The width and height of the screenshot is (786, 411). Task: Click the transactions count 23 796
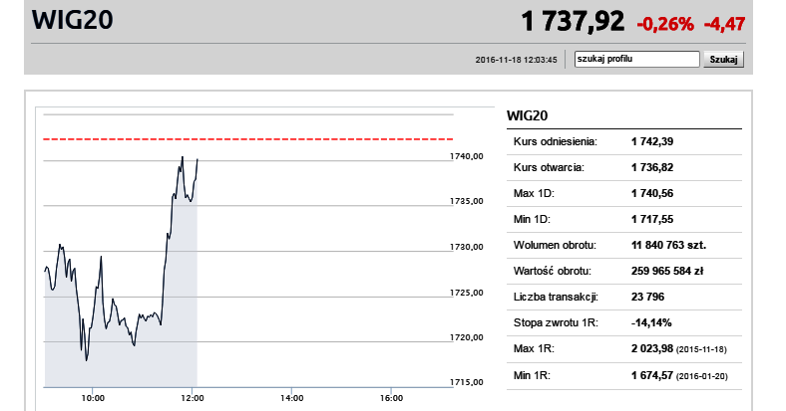(x=648, y=297)
